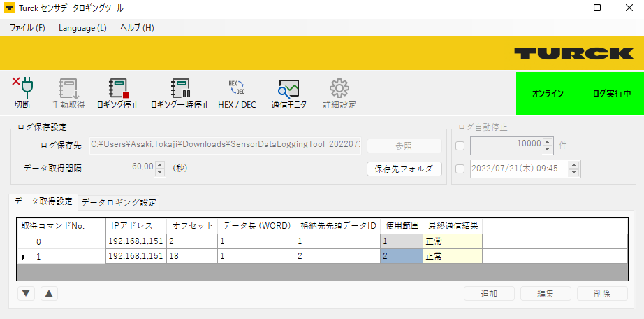Open the 通信モニタ communication monitor
The width and height of the screenshot is (644, 319).
pos(288,88)
